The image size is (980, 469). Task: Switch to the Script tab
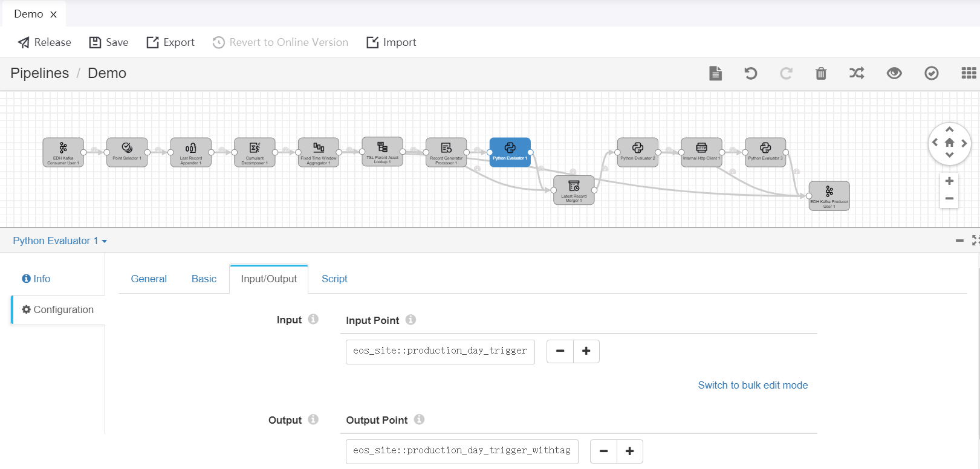click(x=334, y=279)
